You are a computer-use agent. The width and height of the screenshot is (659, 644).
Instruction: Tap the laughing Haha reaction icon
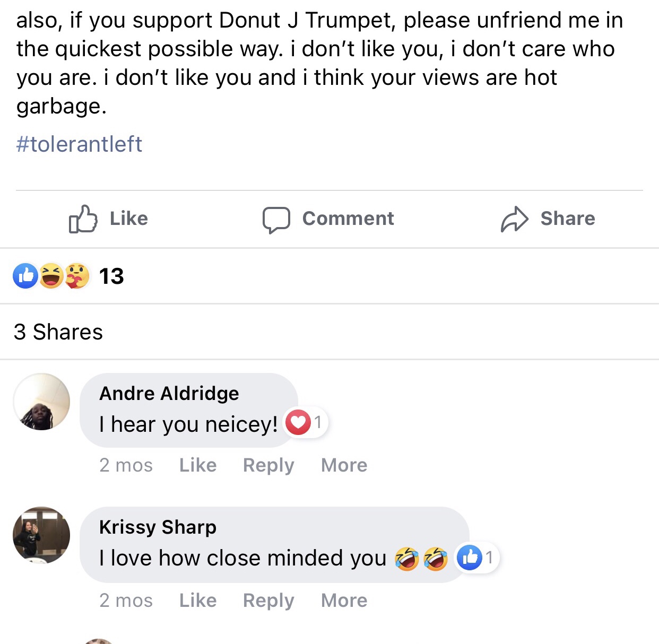tap(51, 276)
